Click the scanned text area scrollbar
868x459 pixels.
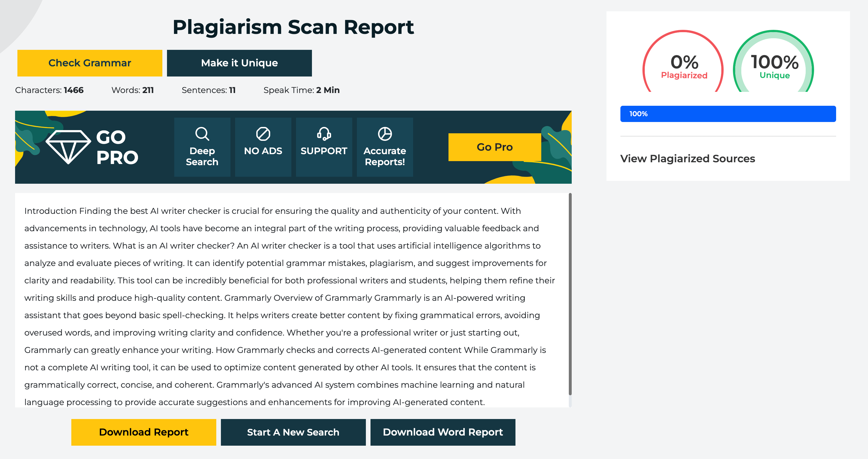(570, 294)
